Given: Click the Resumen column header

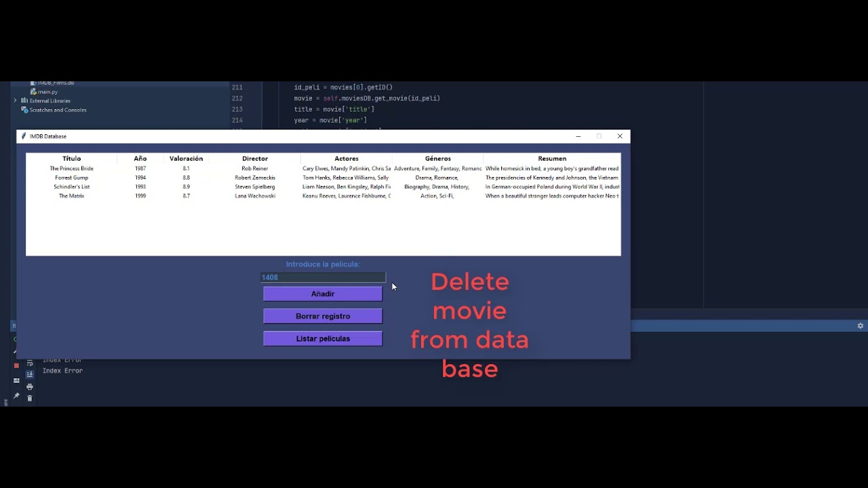Looking at the screenshot, I should pyautogui.click(x=552, y=159).
